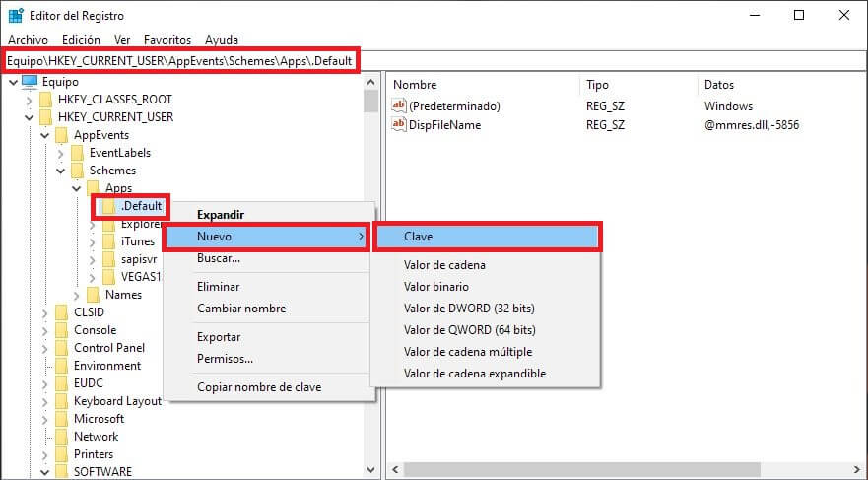
Task: Click the DispFileName string value icon
Action: pyautogui.click(x=399, y=124)
